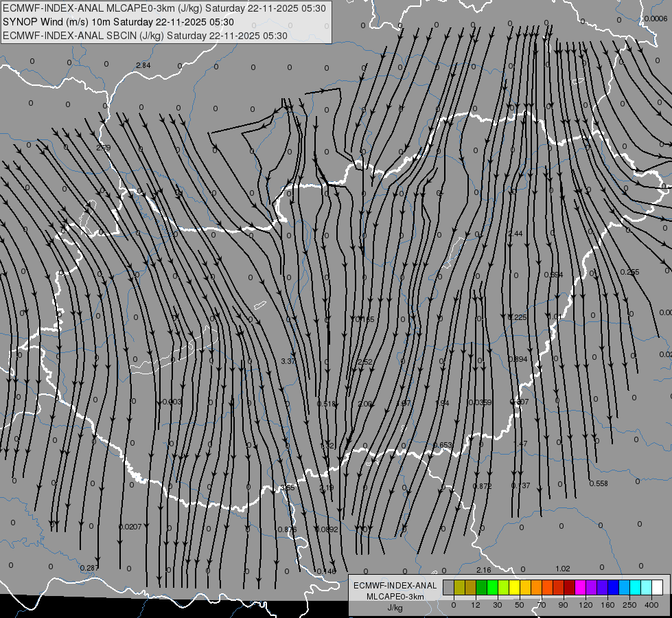This screenshot has height=618, width=672.
Task: Click the 400 tick label on legend
Action: click(x=651, y=604)
